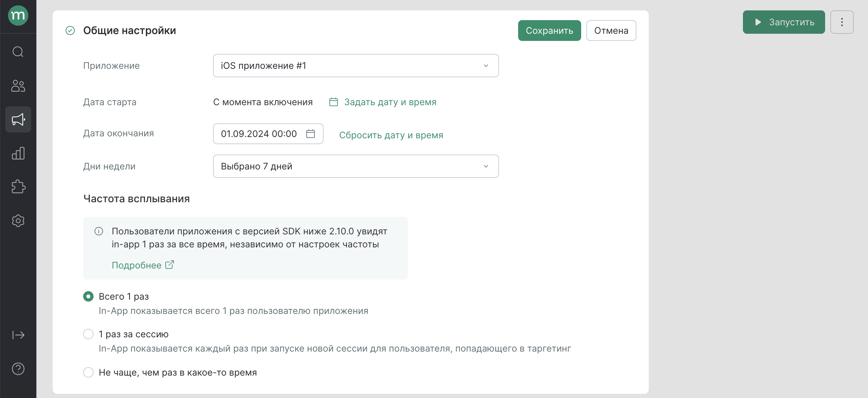Select the "1 раз за сессию" radio option
The image size is (868, 398).
tap(88, 334)
